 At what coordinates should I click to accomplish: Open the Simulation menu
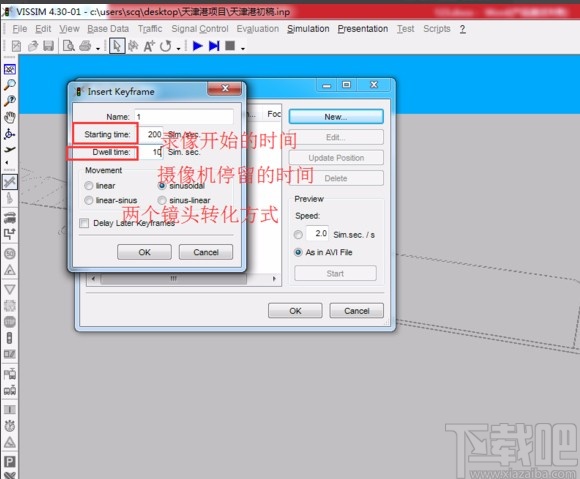pos(308,29)
